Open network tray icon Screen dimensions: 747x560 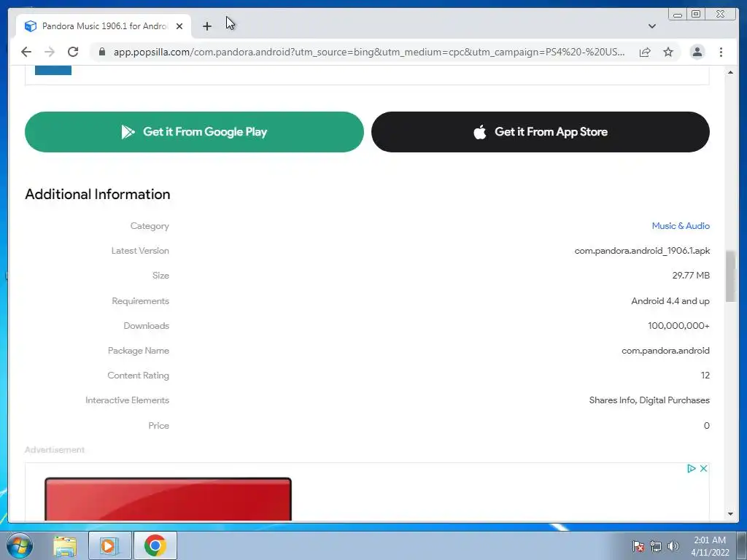pyautogui.click(x=656, y=546)
